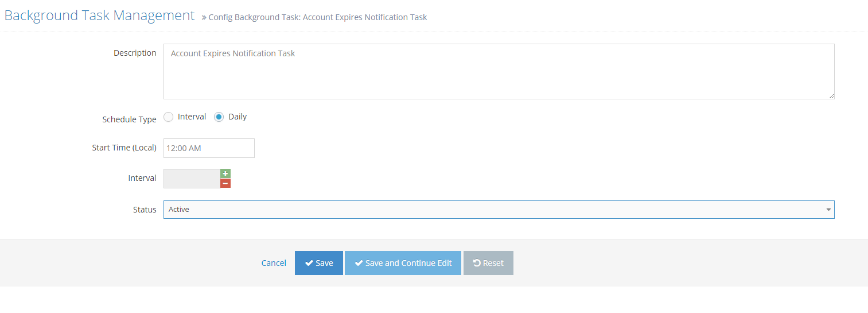The height and width of the screenshot is (313, 868).
Task: Click the Cancel link
Action: (274, 263)
